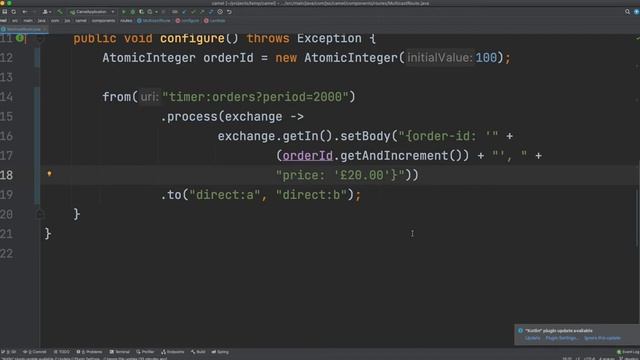Open the Problems tool window
The height and width of the screenshot is (360, 640).
coord(89,352)
